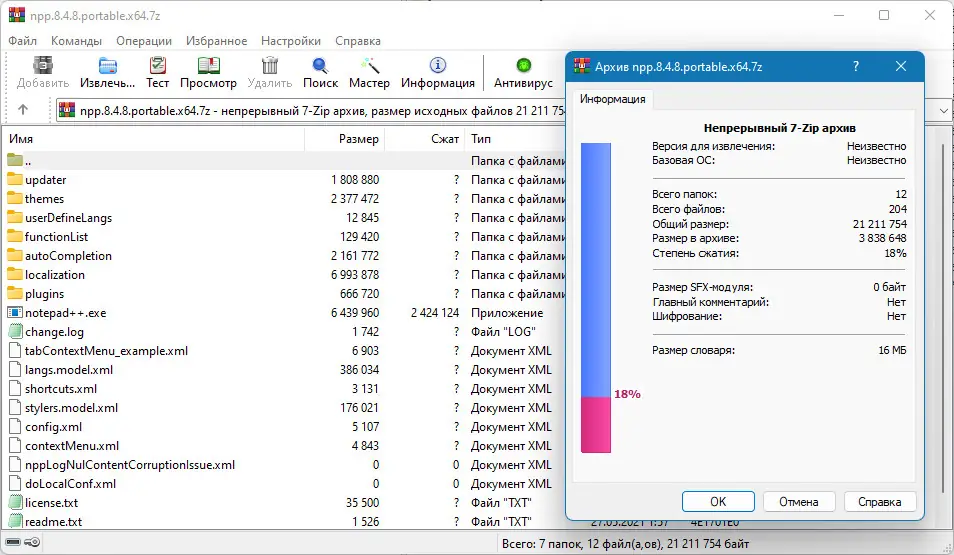
Task: Click the readme.txt file icon
Action: [x=15, y=522]
